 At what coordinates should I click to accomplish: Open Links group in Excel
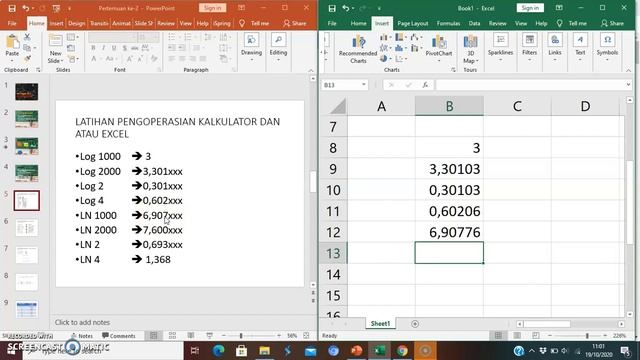(555, 47)
